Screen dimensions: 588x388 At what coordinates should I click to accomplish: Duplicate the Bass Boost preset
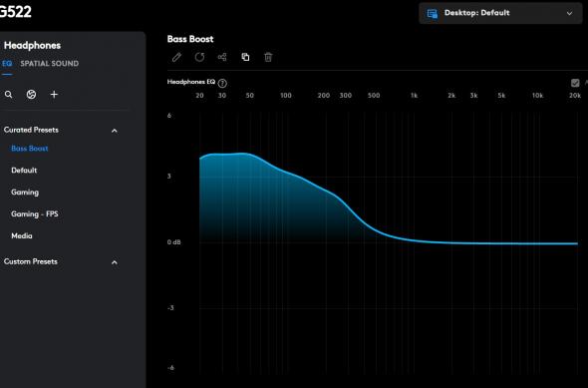245,57
